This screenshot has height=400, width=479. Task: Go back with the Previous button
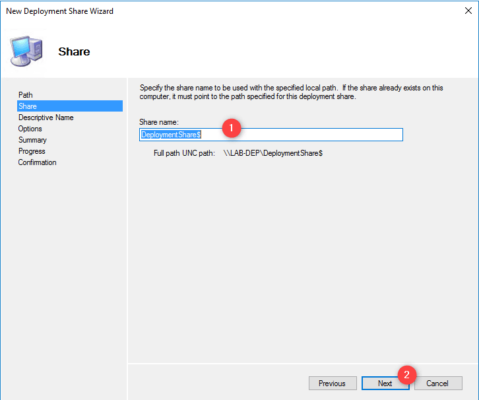pyautogui.click(x=332, y=383)
